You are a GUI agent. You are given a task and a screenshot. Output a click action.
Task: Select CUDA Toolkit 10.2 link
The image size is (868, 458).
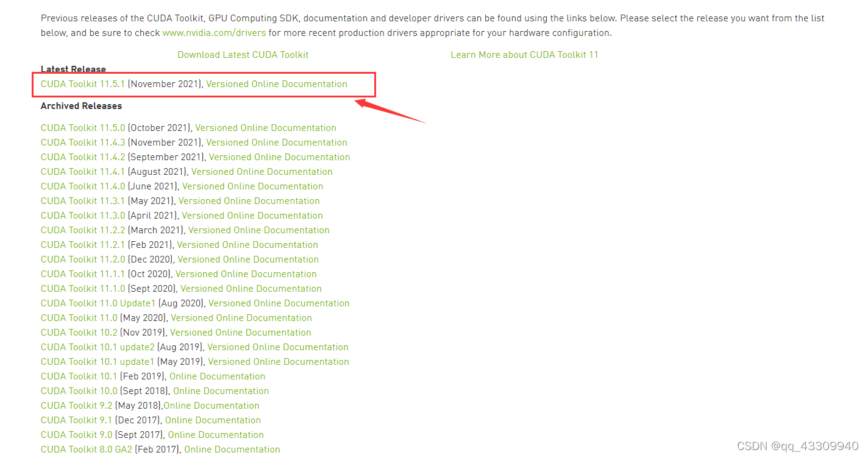click(79, 333)
